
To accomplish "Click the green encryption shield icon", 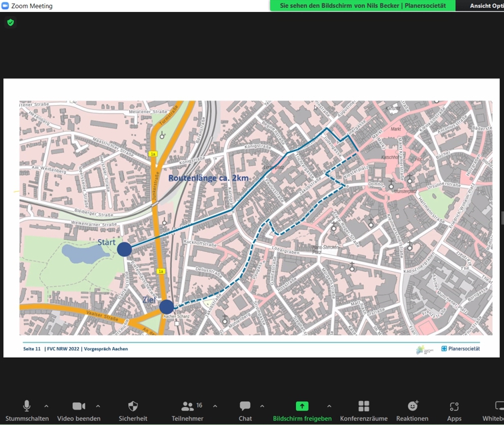I will coord(10,23).
